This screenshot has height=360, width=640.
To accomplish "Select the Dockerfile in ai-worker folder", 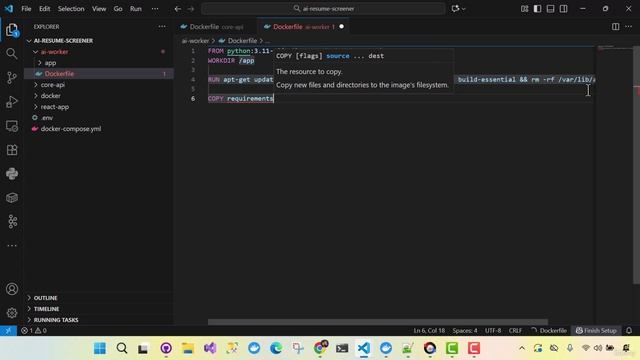I will click(99, 74).
